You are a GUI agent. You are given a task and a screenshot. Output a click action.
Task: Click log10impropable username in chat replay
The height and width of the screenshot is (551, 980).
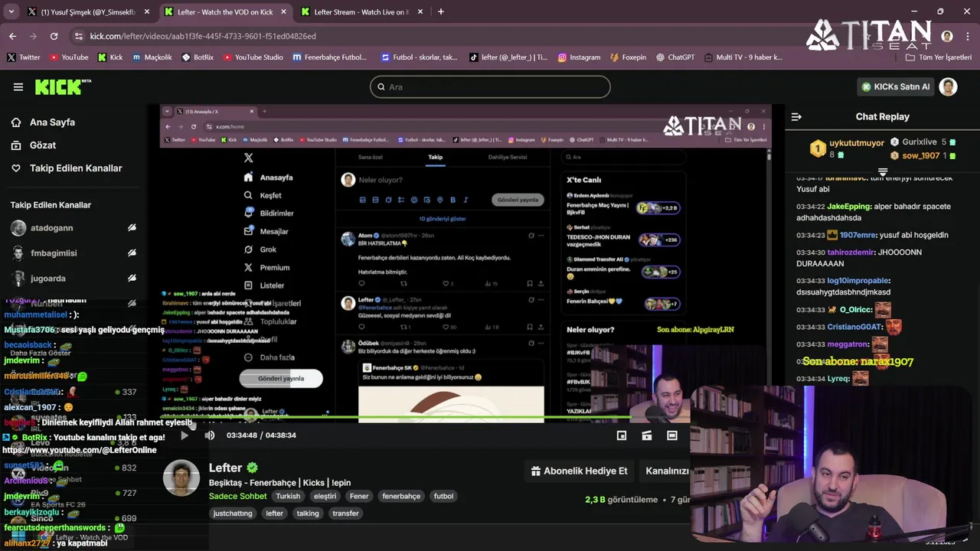coord(859,281)
